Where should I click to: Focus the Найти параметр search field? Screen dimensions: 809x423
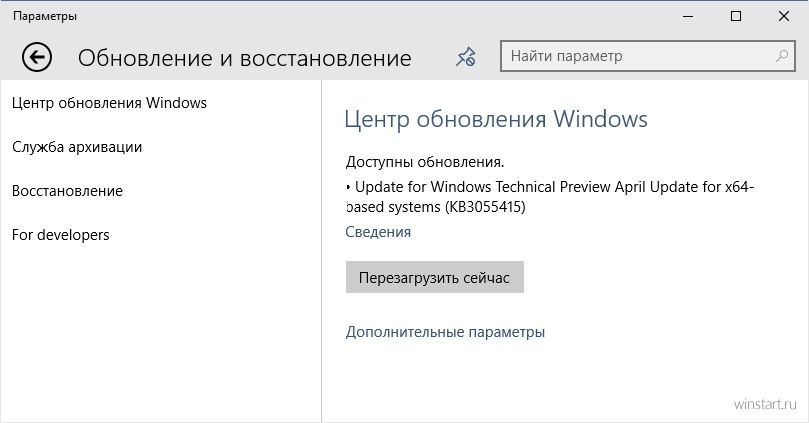(x=648, y=56)
